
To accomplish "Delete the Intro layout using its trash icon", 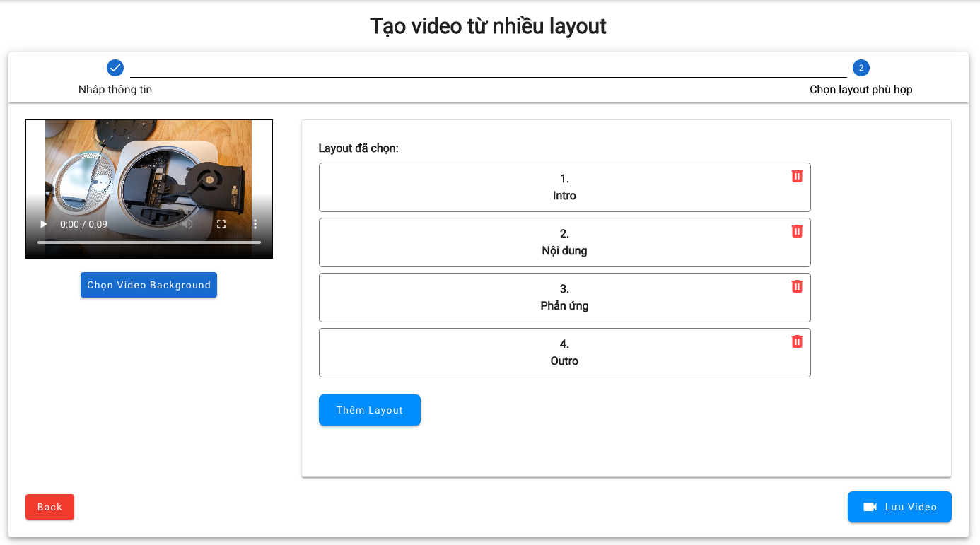I will (x=797, y=176).
